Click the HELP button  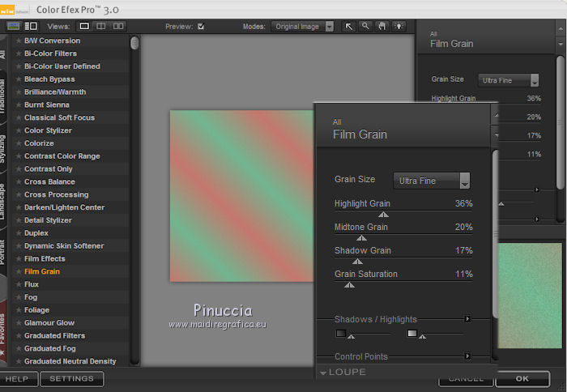(x=17, y=379)
